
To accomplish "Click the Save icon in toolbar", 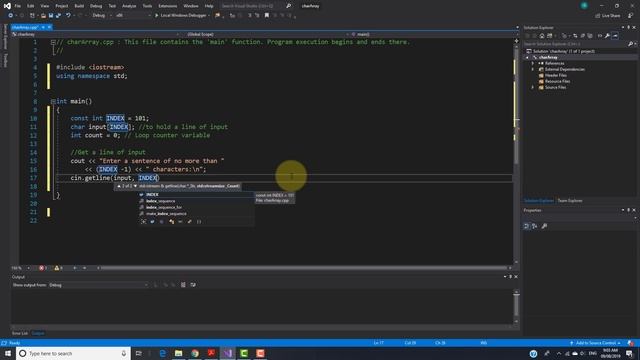I will click(x=51, y=16).
